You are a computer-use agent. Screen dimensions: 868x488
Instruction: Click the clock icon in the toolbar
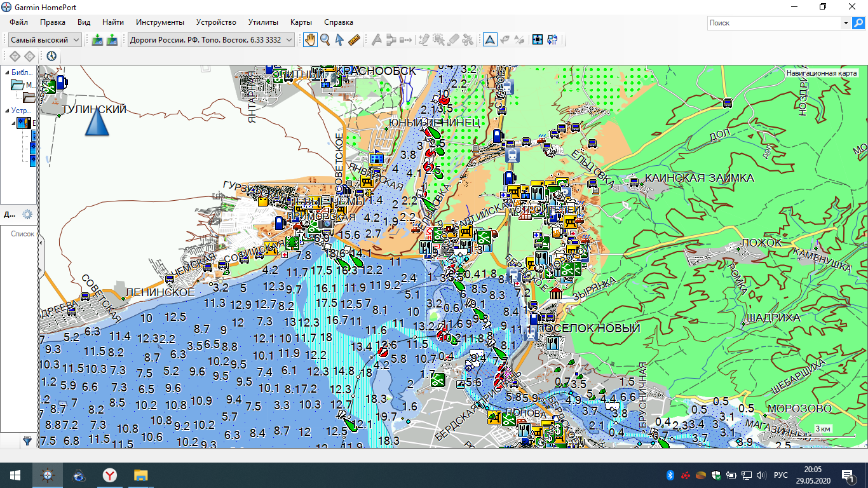tap(51, 56)
